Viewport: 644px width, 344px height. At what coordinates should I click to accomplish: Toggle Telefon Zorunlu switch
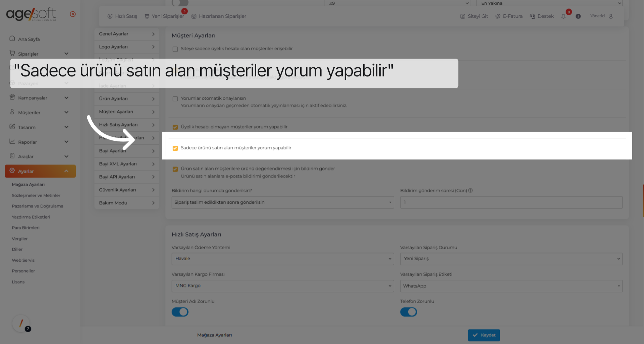click(x=409, y=312)
